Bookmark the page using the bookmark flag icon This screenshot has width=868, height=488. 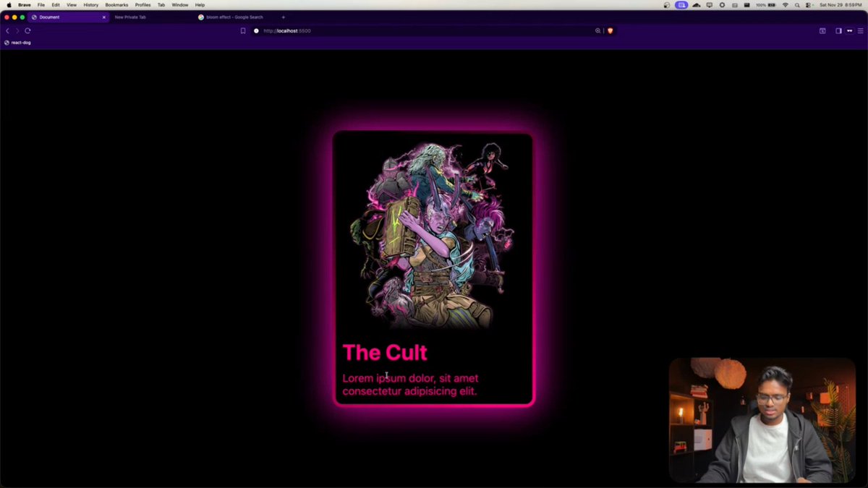pyautogui.click(x=243, y=30)
